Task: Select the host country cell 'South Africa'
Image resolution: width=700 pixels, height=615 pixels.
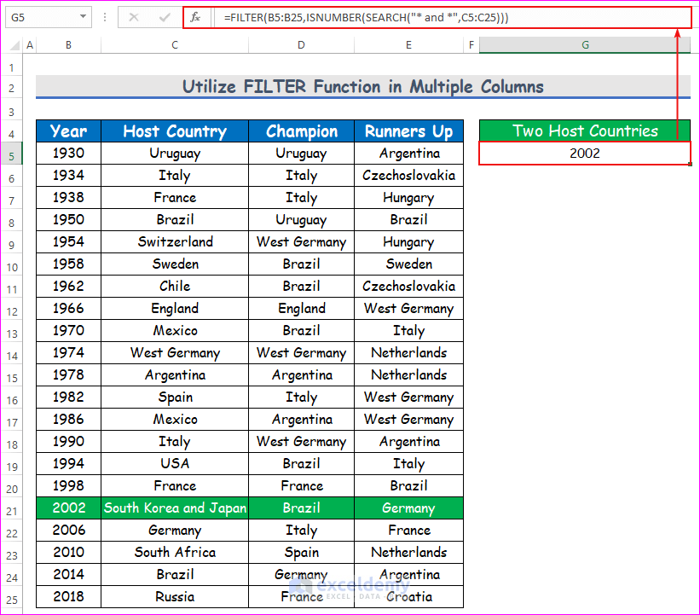Action: point(175,552)
